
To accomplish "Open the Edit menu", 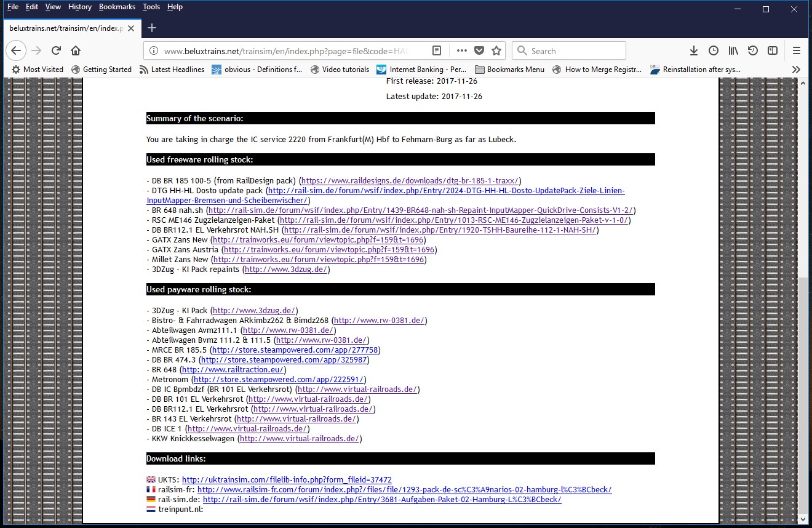I will pos(32,7).
